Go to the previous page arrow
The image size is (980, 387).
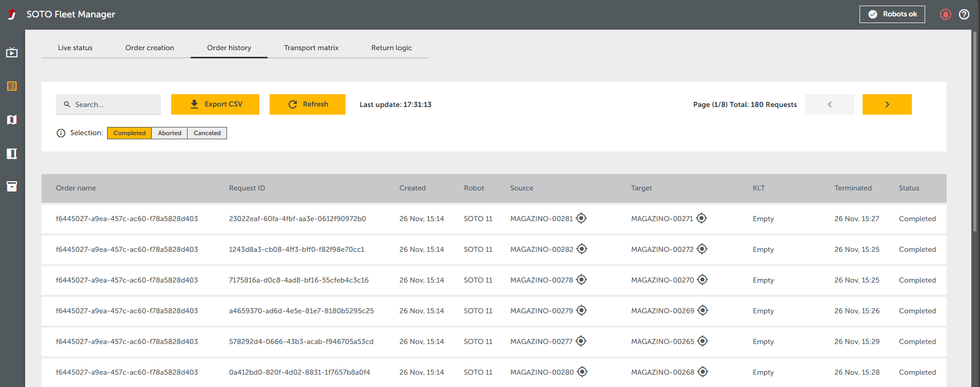pyautogui.click(x=830, y=104)
